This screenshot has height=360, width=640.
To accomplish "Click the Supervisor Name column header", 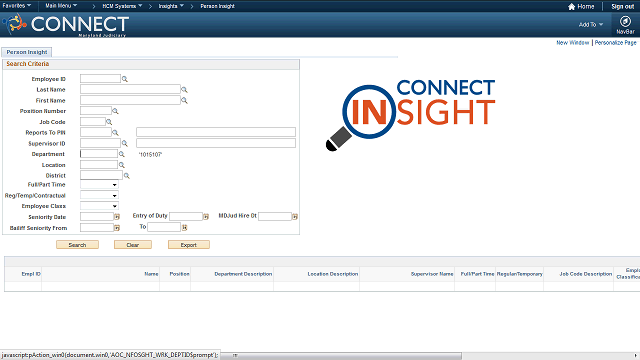I will pos(432,274).
